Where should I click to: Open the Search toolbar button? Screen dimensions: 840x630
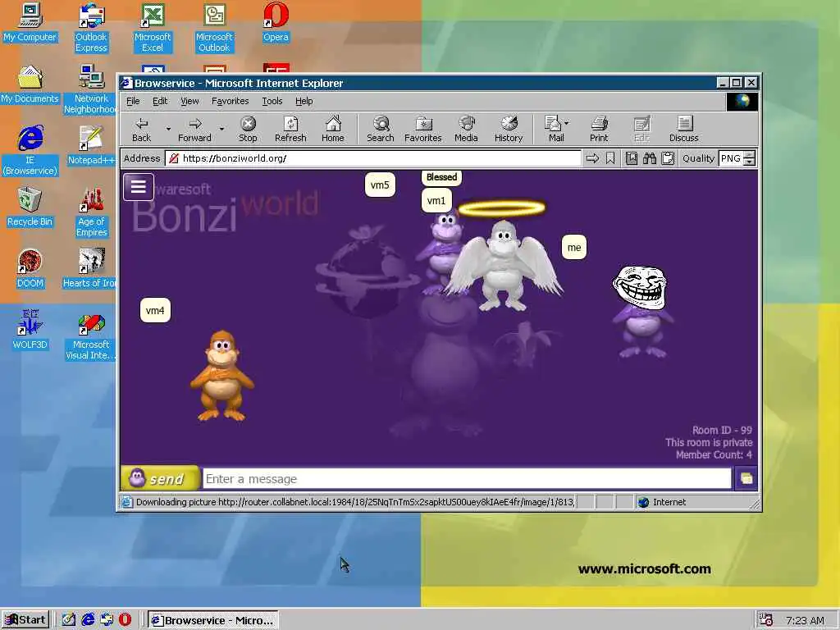click(x=381, y=129)
